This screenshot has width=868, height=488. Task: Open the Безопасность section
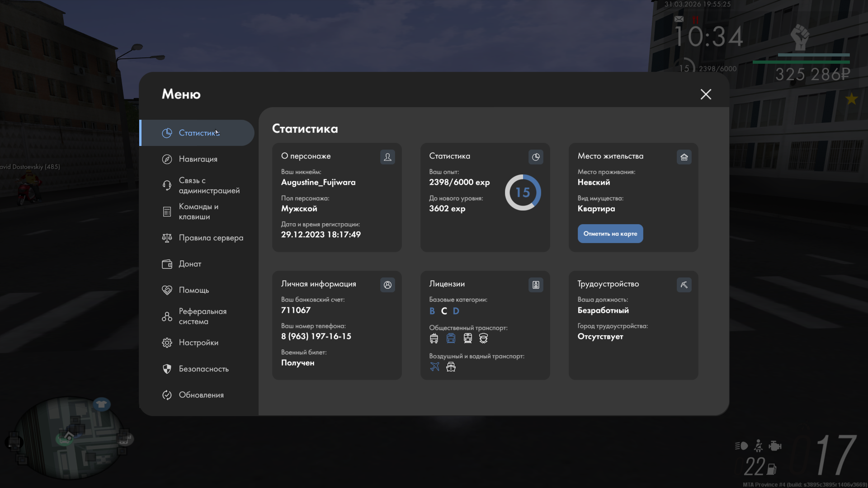pyautogui.click(x=203, y=369)
